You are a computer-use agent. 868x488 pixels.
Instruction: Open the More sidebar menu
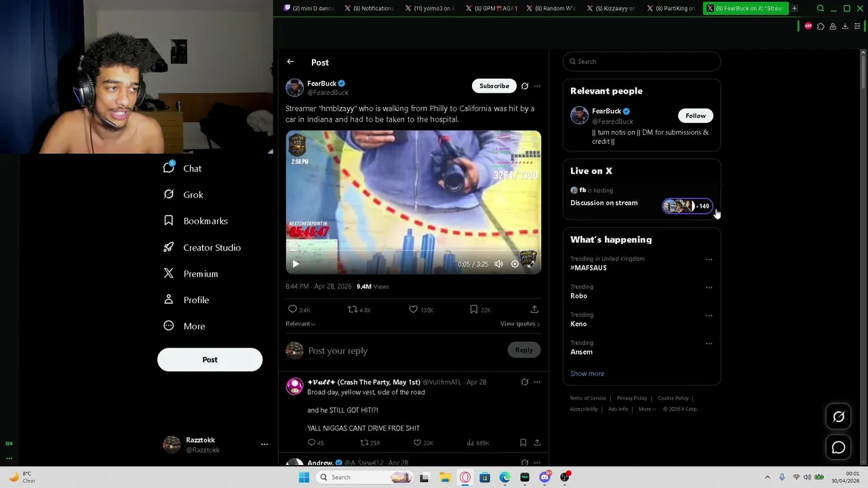184,326
